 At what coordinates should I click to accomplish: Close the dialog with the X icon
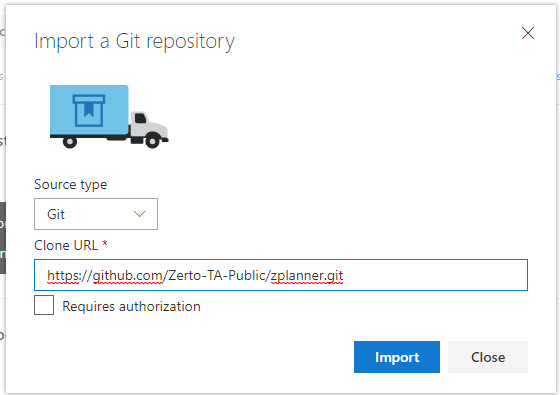pos(528,33)
